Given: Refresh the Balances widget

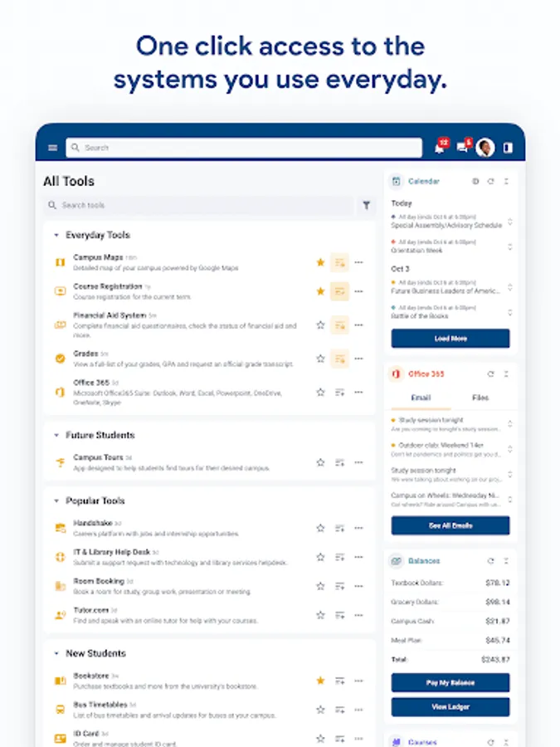Looking at the screenshot, I should (x=490, y=561).
